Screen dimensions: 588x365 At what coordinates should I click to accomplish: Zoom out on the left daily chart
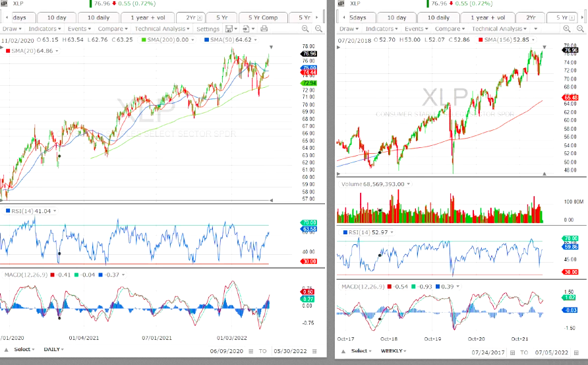(318, 28)
